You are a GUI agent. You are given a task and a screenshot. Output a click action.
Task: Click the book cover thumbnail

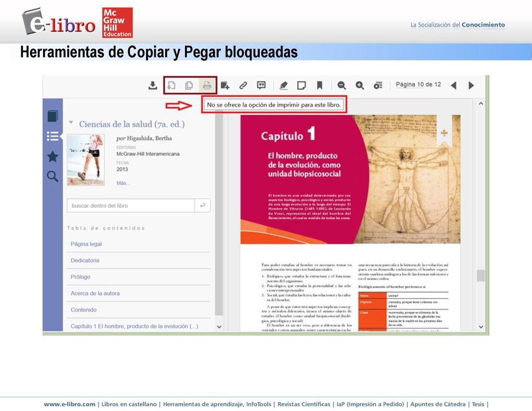pyautogui.click(x=86, y=160)
